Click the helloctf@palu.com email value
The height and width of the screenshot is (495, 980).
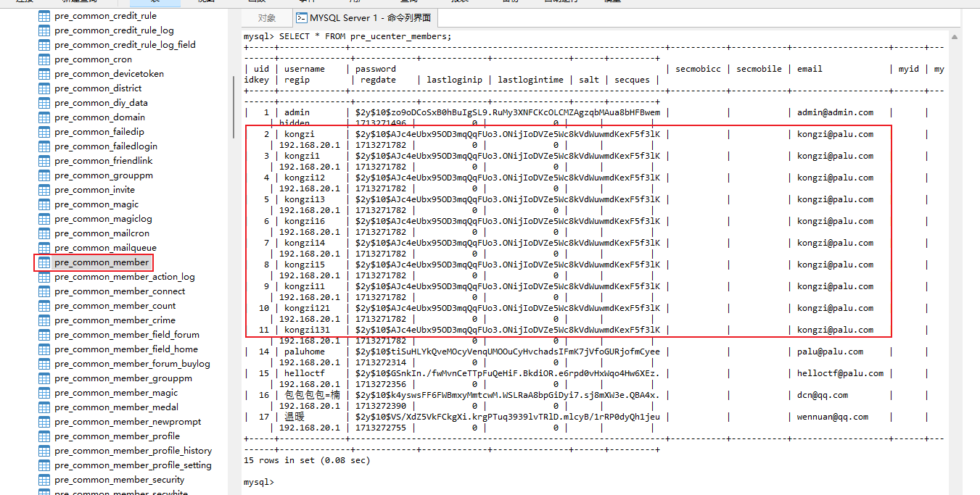tap(841, 373)
